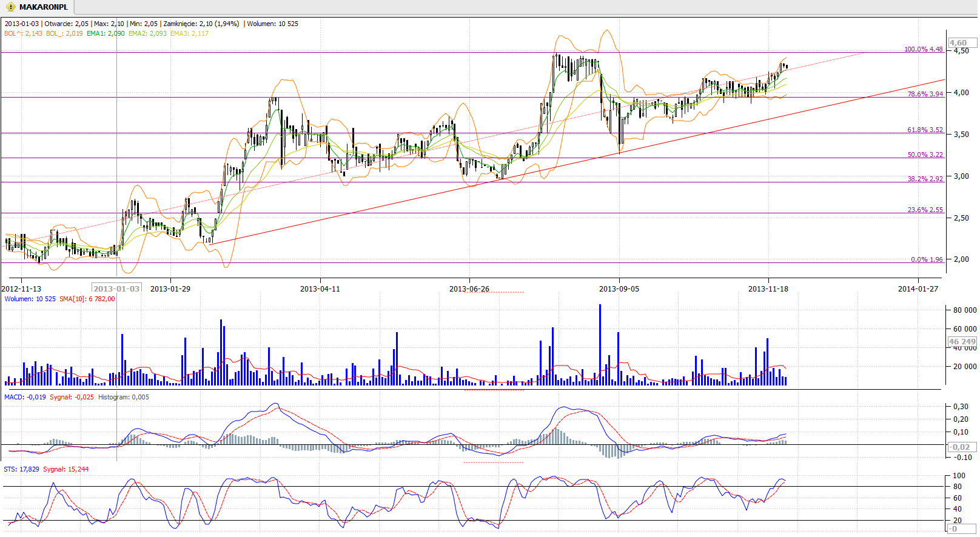This screenshot has height=537, width=980.
Task: Click the boxed 4,60 price axis marker
Action: pyautogui.click(x=962, y=43)
